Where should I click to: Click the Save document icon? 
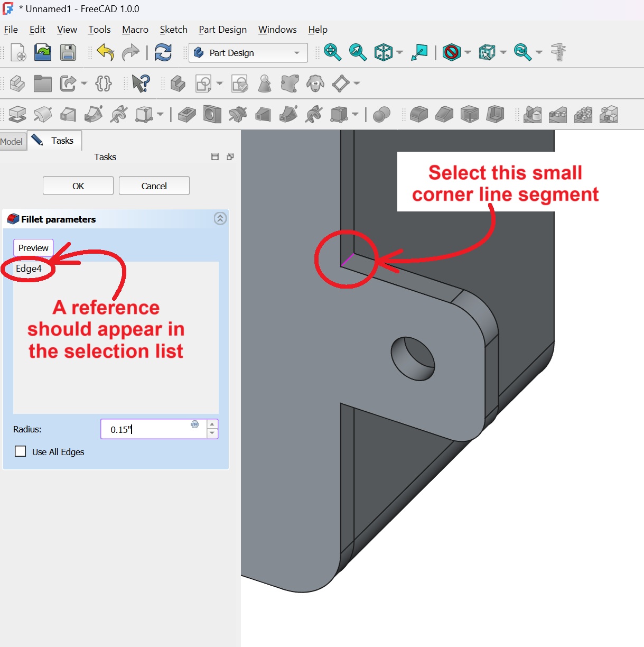tap(68, 53)
